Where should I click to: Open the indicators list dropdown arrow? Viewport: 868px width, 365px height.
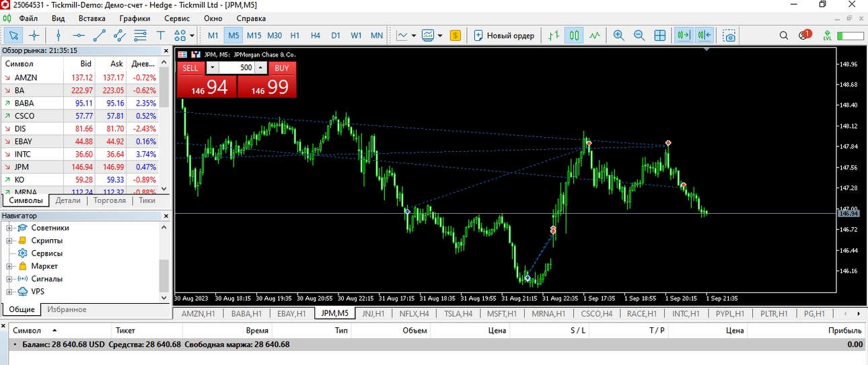click(414, 36)
